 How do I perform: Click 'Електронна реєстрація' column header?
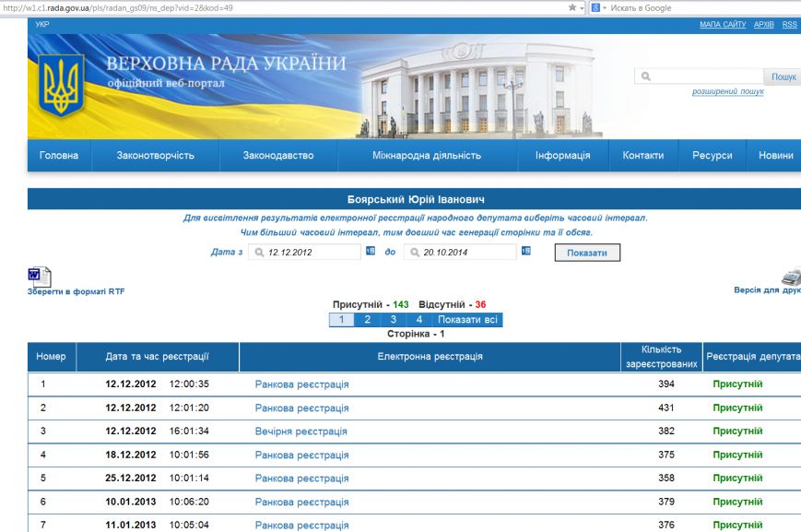click(430, 357)
